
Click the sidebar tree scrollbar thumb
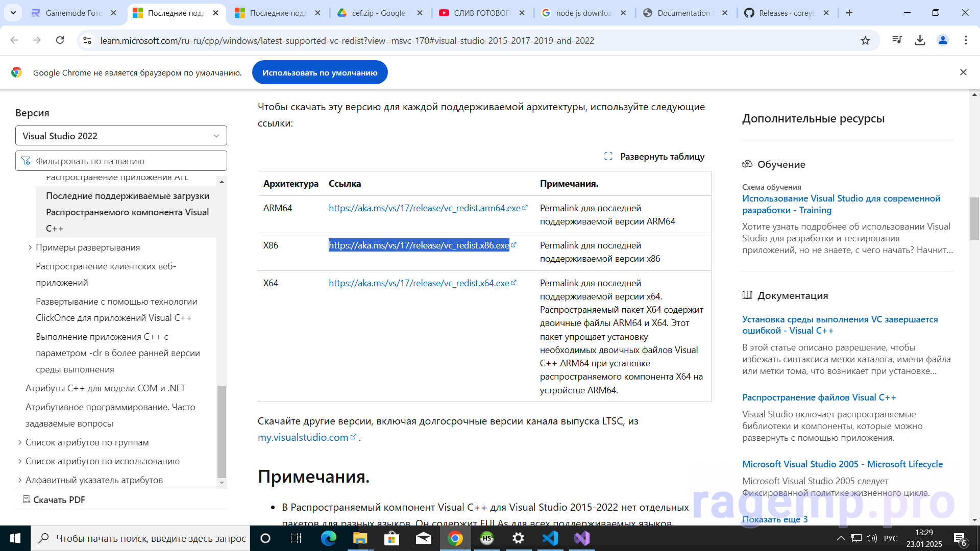pyautogui.click(x=222, y=431)
